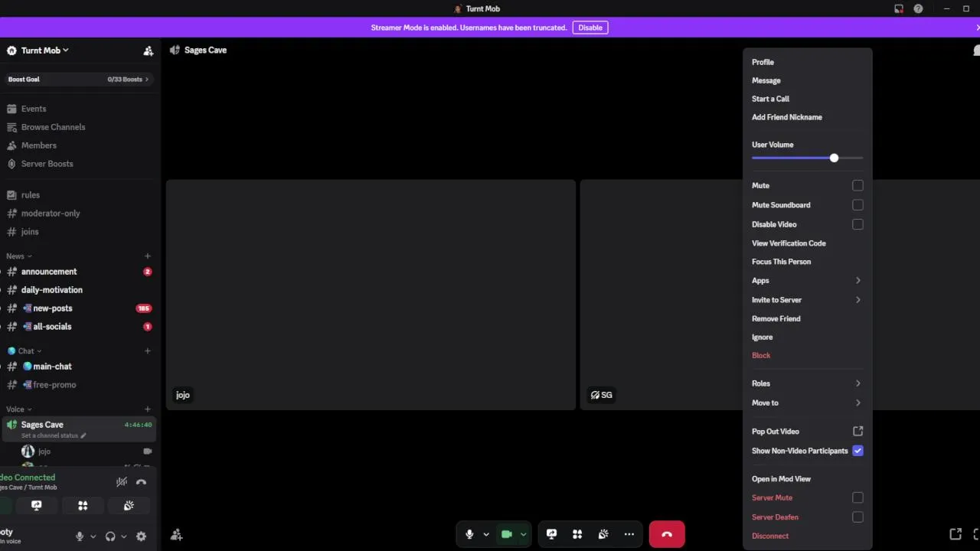980x551 pixels.
Task: Open output device arrow next to headphones
Action: tap(124, 536)
